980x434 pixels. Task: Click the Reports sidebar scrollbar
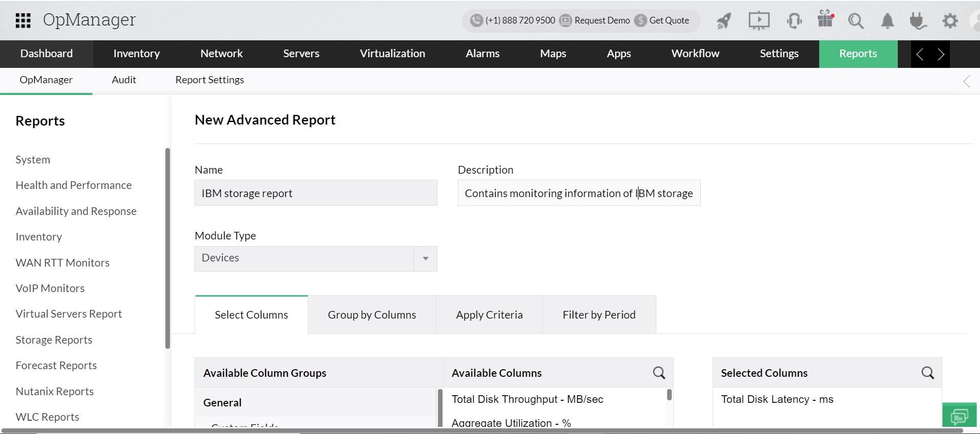click(x=167, y=249)
